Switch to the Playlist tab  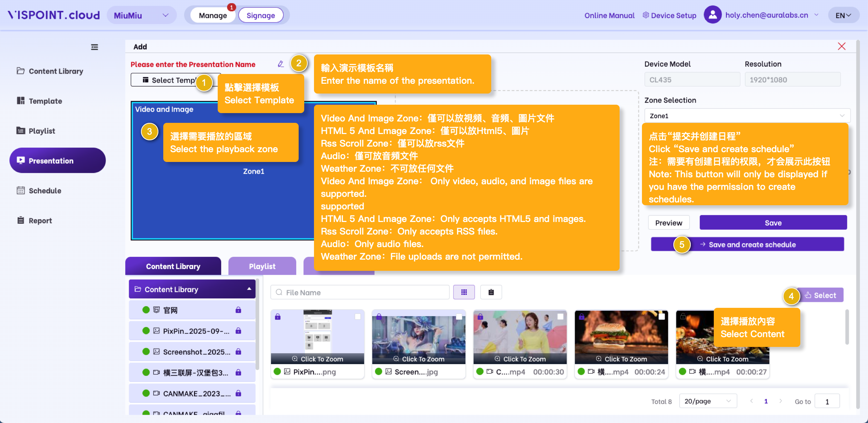click(262, 266)
